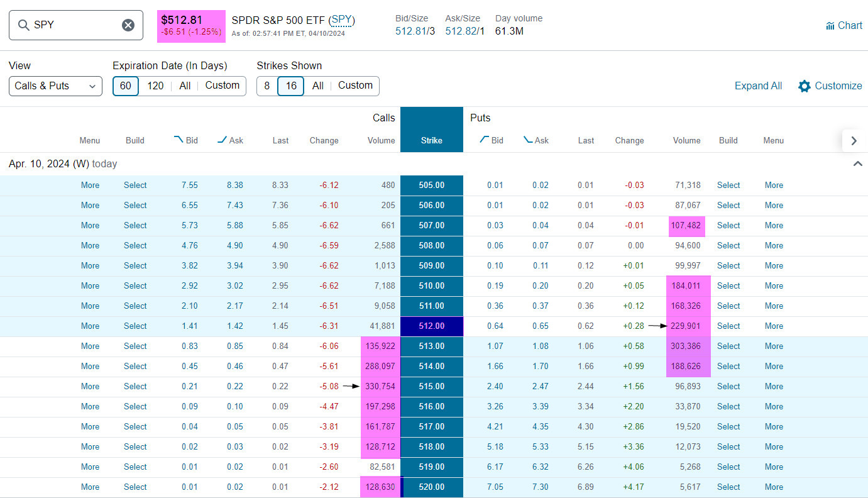Open calls More menu for 517.00 strike

coord(90,427)
